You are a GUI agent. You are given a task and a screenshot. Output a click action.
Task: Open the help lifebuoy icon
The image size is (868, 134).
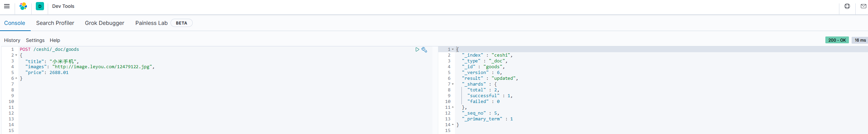[847, 6]
